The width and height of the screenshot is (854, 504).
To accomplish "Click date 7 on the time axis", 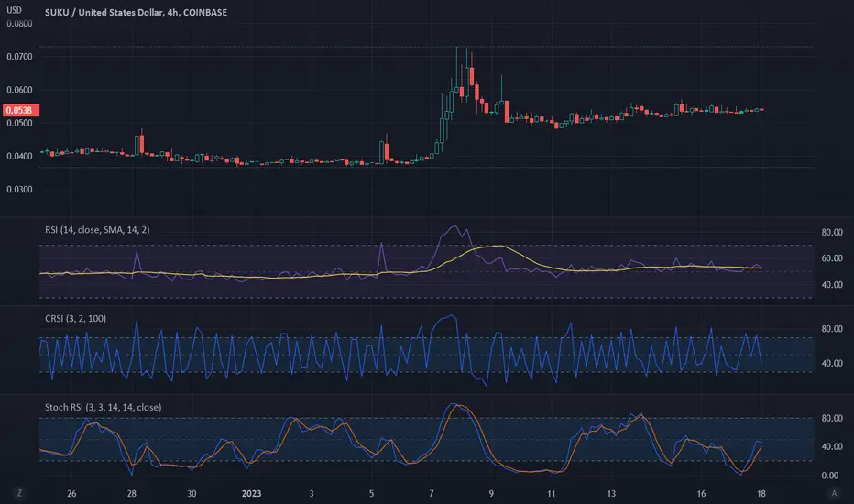I will pyautogui.click(x=432, y=494).
